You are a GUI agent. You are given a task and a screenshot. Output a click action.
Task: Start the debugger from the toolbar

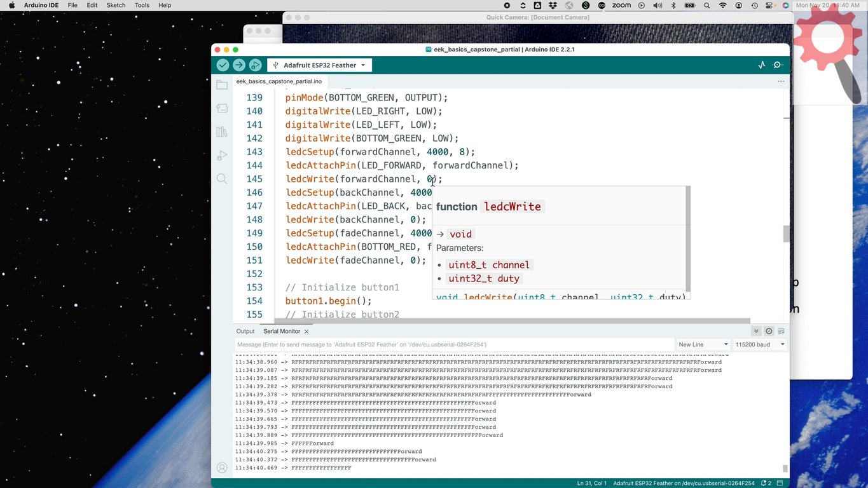pyautogui.click(x=255, y=65)
